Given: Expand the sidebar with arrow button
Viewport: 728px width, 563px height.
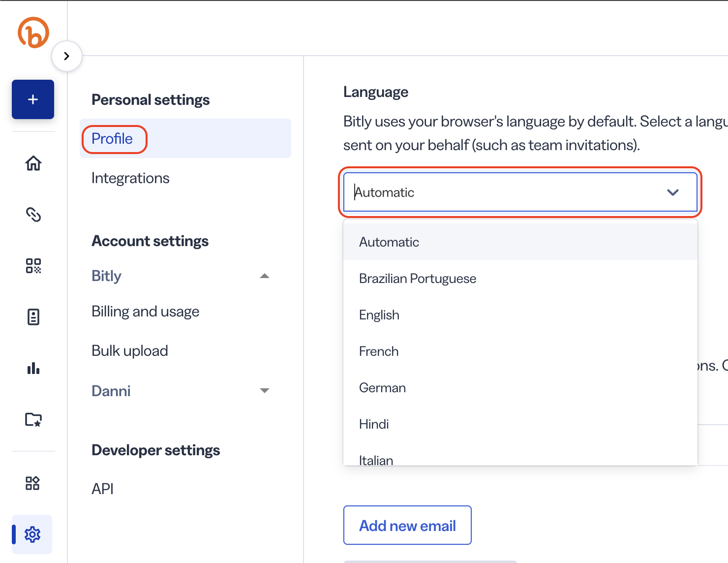Looking at the screenshot, I should click(x=67, y=56).
